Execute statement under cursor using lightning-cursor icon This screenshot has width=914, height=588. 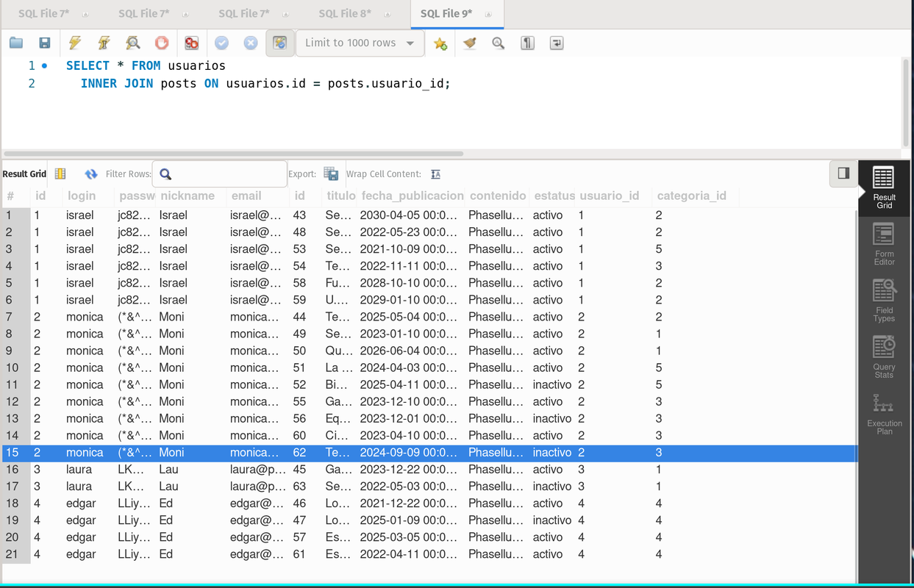[104, 43]
